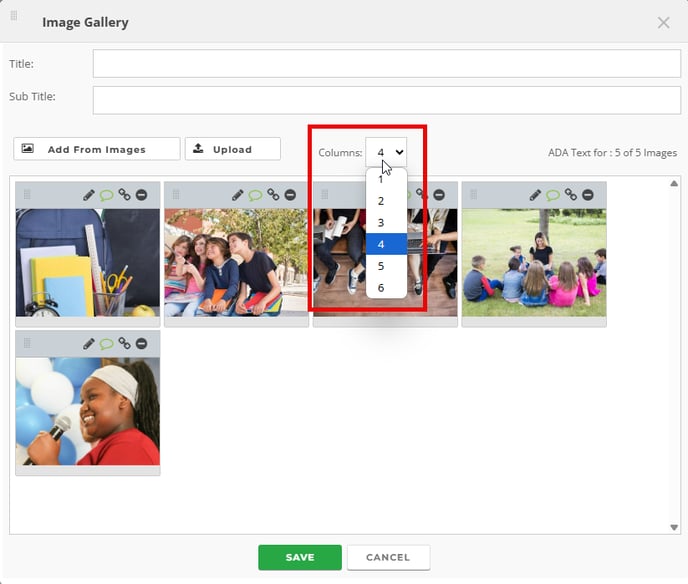Viewport: 688px width, 584px height.
Task: Edit the backpack school supplies image
Action: pyautogui.click(x=89, y=195)
